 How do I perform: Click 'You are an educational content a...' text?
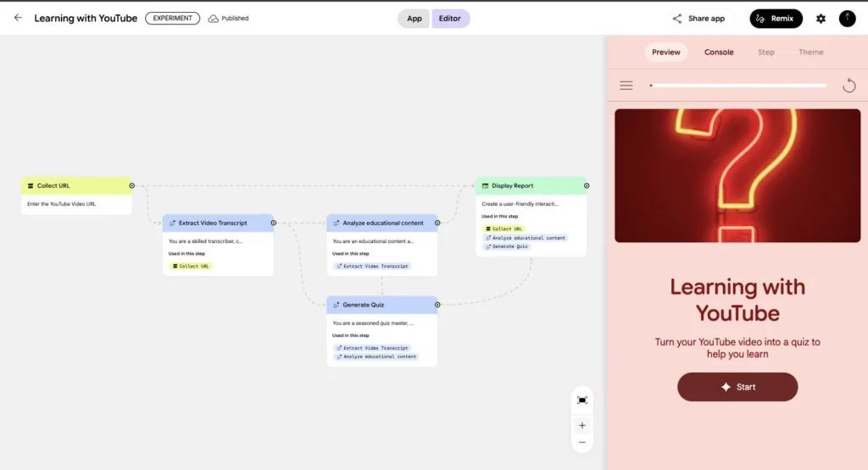373,241
